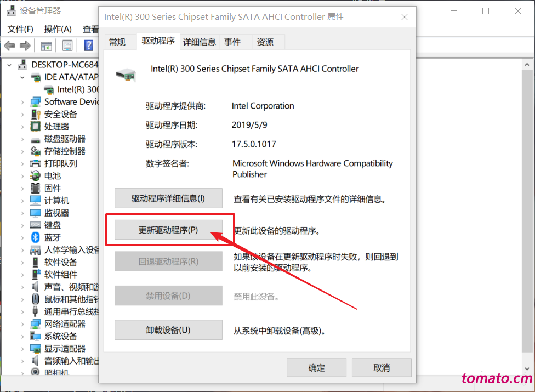Viewport: 535px width, 392px height.
Task: Expand the 安全设备 node arrow
Action: pyautogui.click(x=22, y=114)
